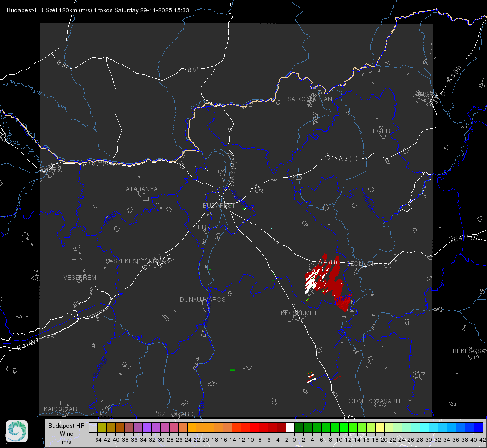
Task: Pick the purple swatch between -34 and -32
Action: (147, 427)
